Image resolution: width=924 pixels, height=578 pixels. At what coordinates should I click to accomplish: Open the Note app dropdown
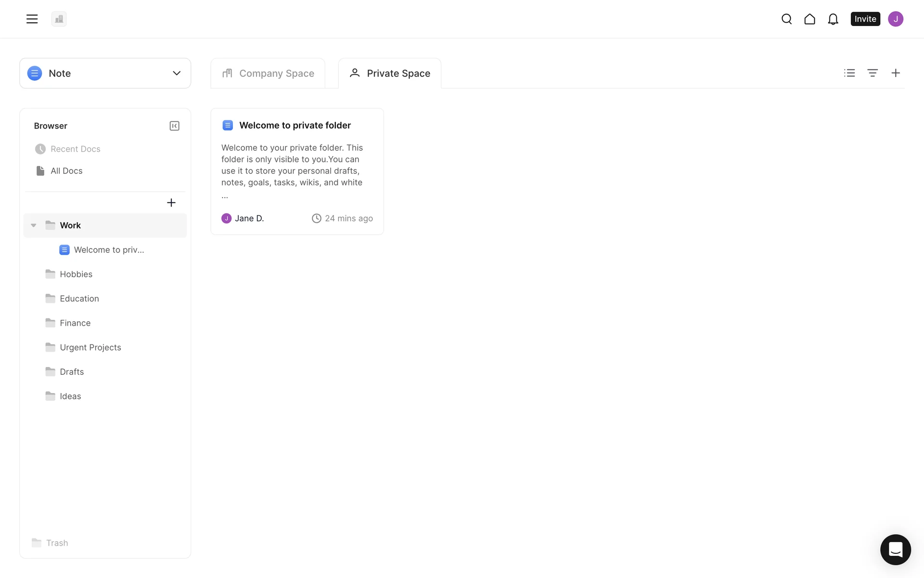tap(105, 73)
